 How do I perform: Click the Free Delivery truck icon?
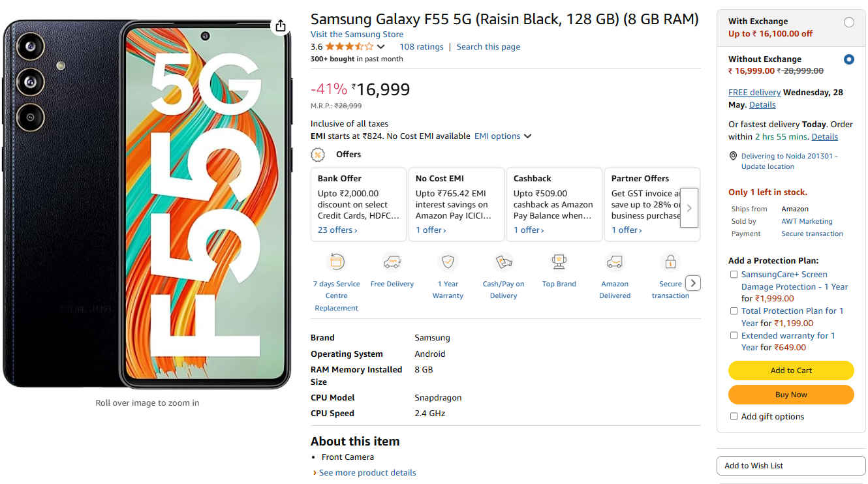(x=392, y=262)
